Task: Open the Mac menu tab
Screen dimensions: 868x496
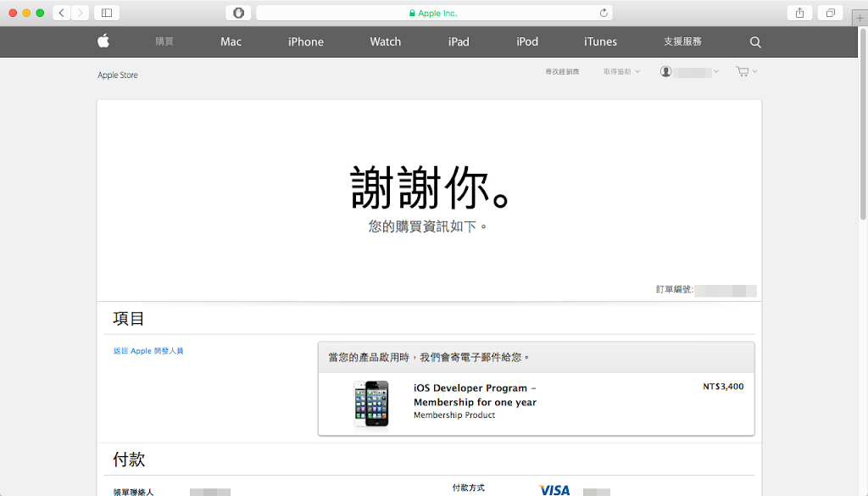Action: point(231,42)
